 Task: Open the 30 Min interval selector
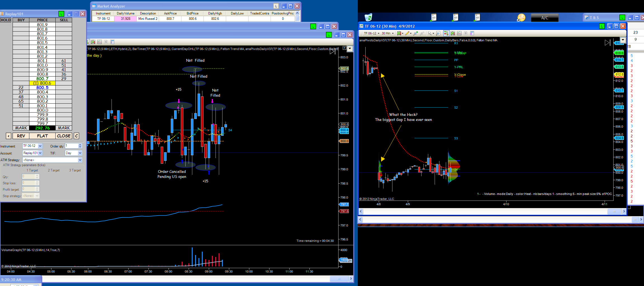[x=388, y=33]
